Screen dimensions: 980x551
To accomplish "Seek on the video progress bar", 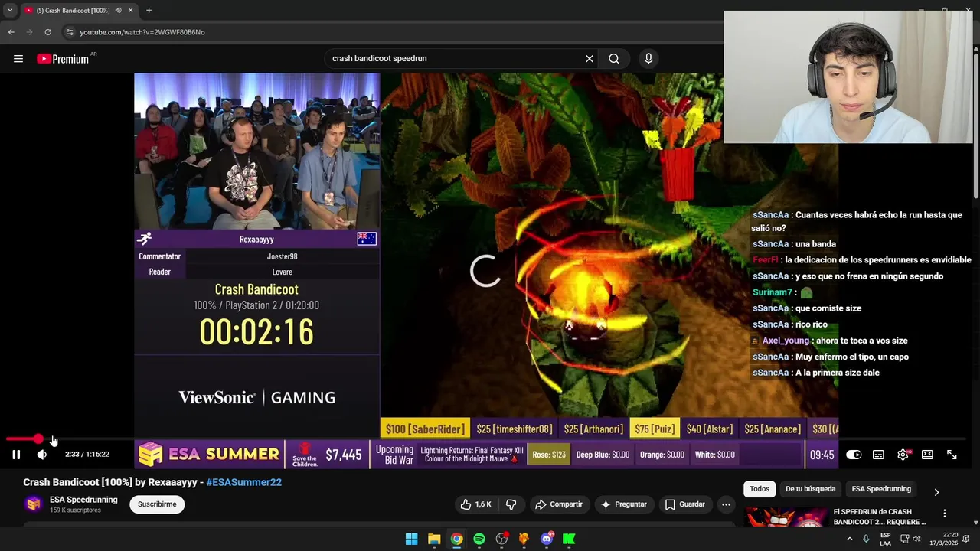I will click(x=486, y=439).
